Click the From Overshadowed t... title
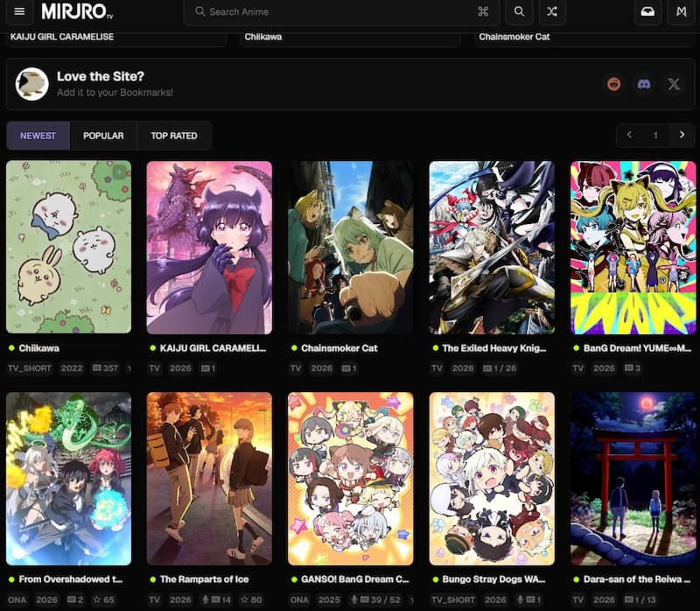 click(71, 579)
